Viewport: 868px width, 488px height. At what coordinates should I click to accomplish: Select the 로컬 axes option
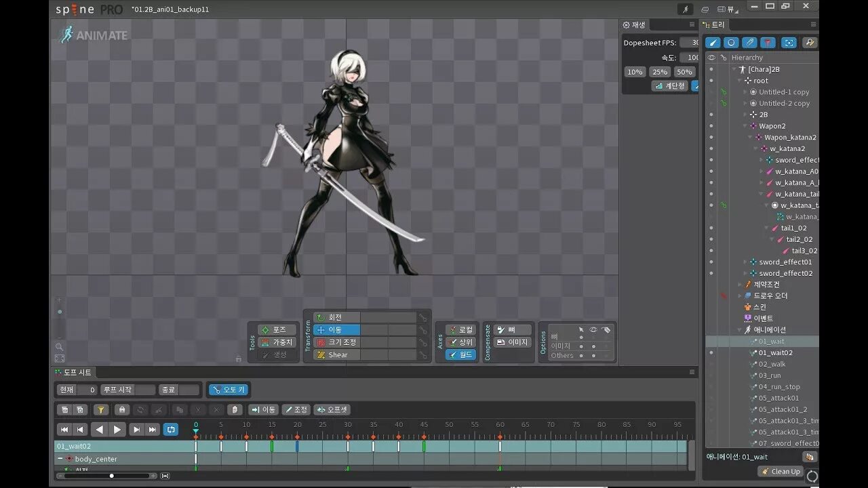coord(460,329)
